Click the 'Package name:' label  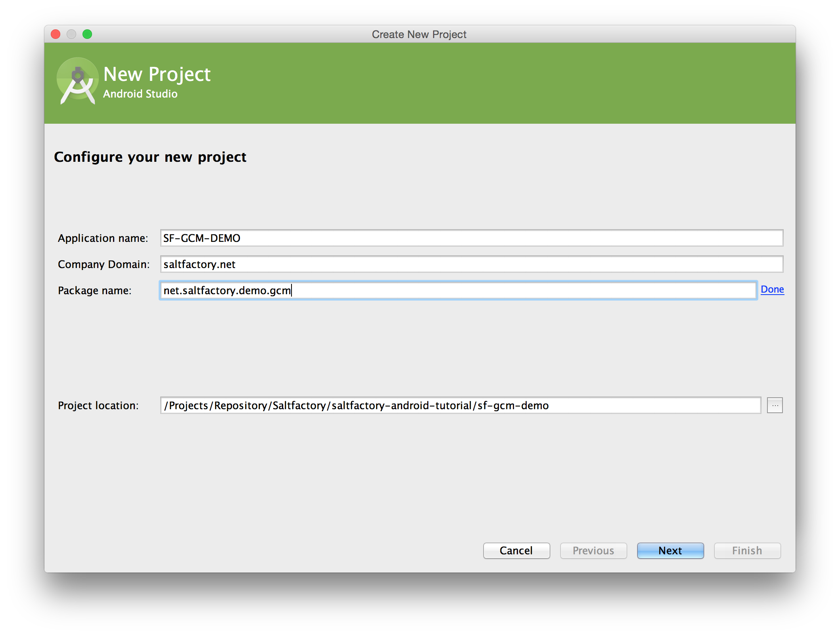[95, 291]
